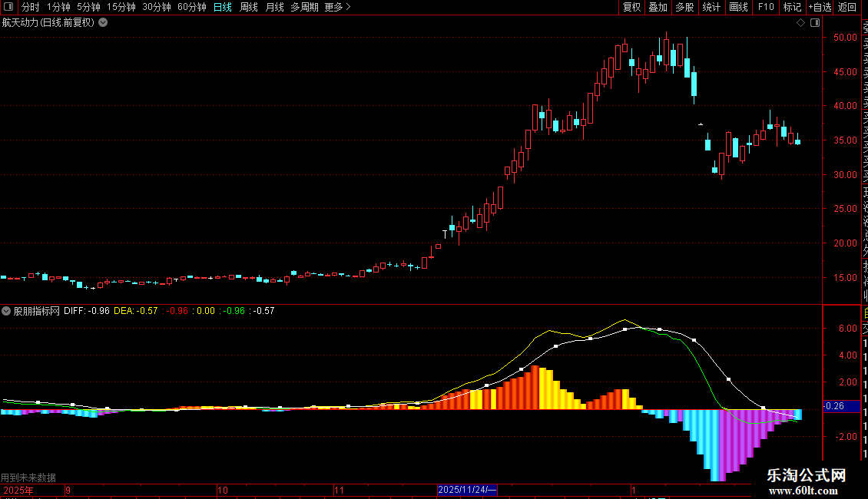868x499 pixels.
Task: Click the 50.00 price axis label
Action: tap(845, 38)
